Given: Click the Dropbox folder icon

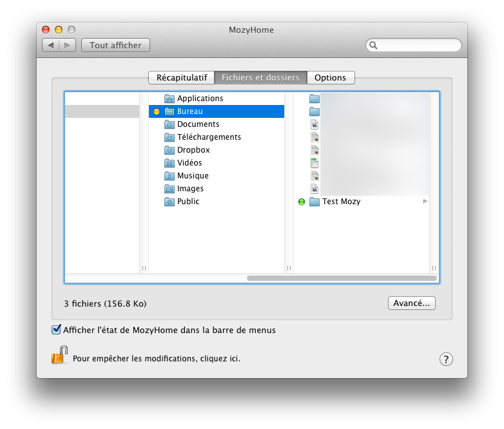Looking at the screenshot, I should pyautogui.click(x=170, y=150).
